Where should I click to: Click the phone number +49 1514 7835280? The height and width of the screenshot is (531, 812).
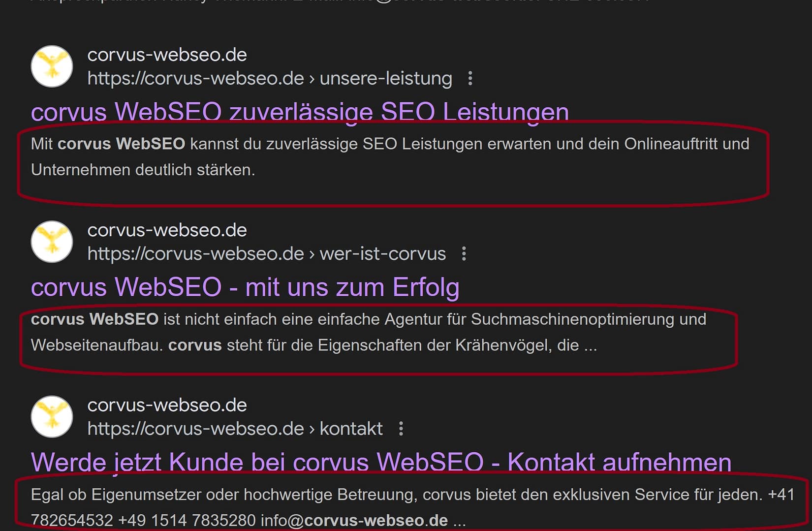[187, 520]
